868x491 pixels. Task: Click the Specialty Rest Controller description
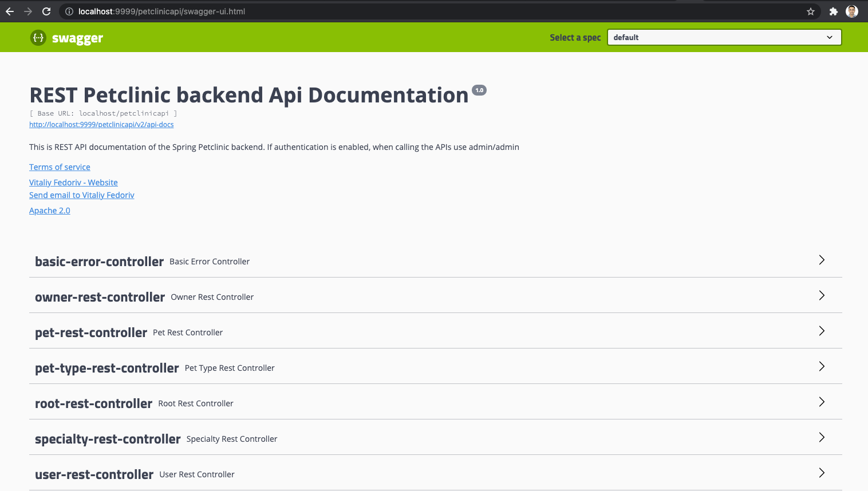pyautogui.click(x=232, y=439)
